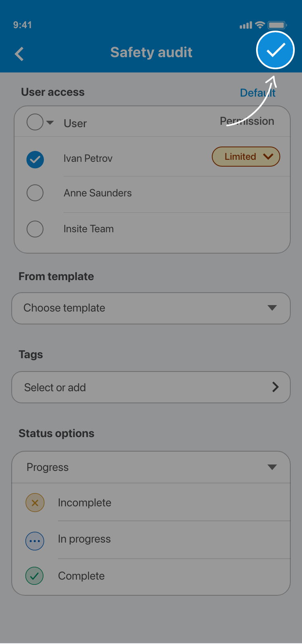Toggle the select-all users circle
This screenshot has height=644, width=302.
click(35, 122)
